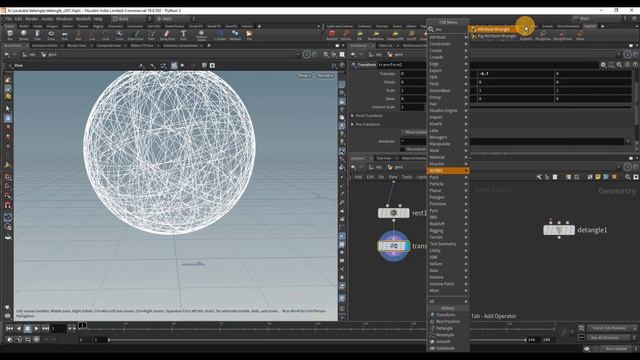The image size is (640, 360).
Task: Expand the Attribute submenu in TAB menu
Action: coord(448,37)
